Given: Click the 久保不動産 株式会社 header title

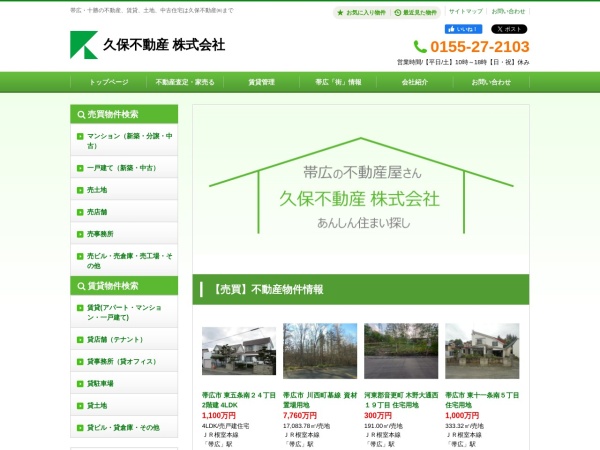Looking at the screenshot, I should pos(164,45).
